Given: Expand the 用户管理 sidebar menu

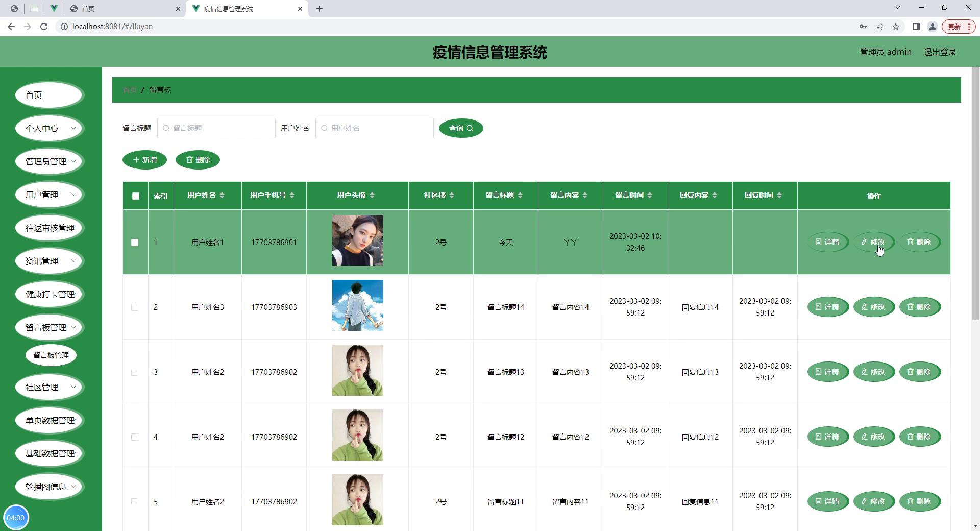Looking at the screenshot, I should coord(50,195).
